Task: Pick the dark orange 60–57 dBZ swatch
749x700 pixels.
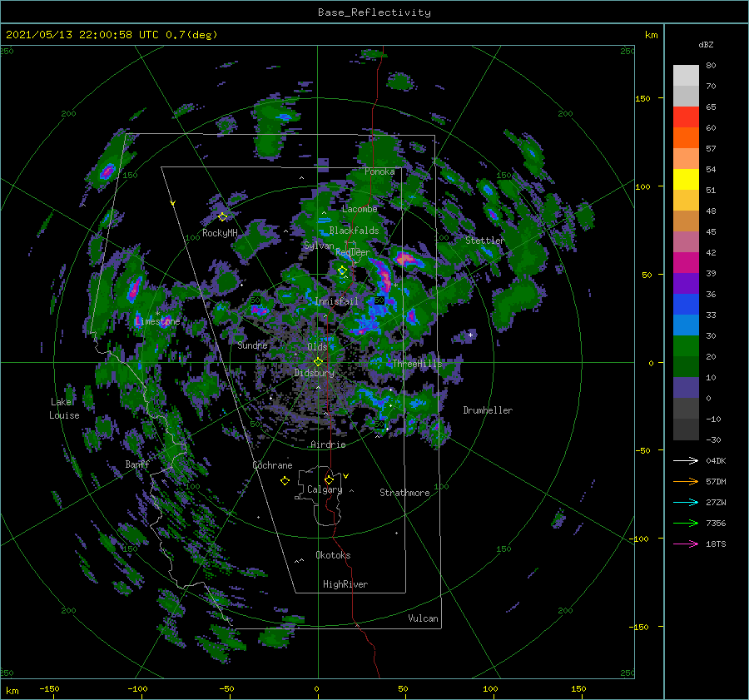Action: point(686,138)
